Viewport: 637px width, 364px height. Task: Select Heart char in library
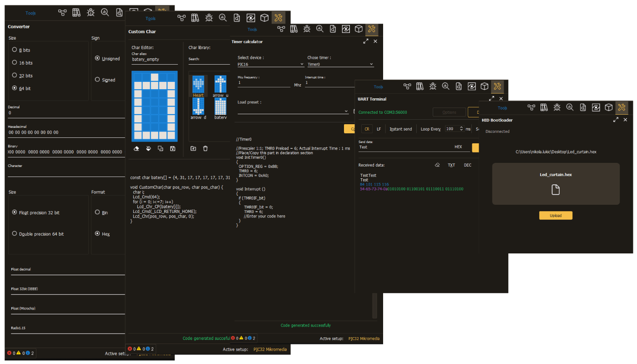[198, 86]
